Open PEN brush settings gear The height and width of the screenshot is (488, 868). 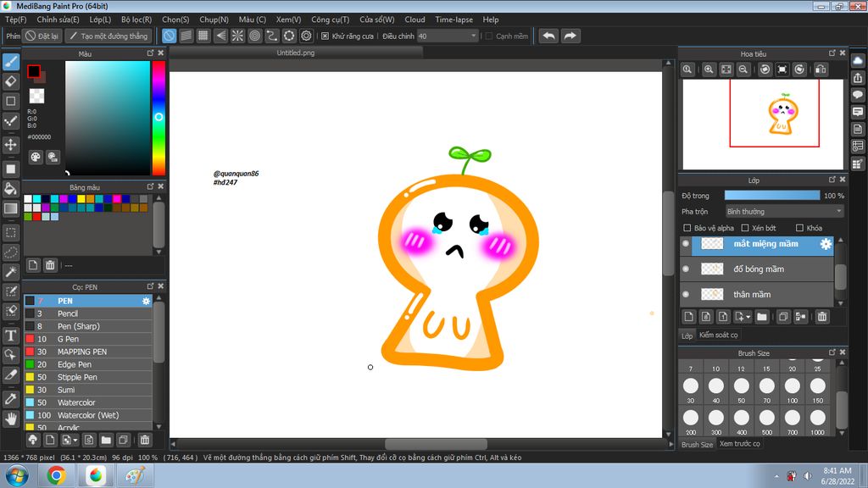tap(146, 301)
